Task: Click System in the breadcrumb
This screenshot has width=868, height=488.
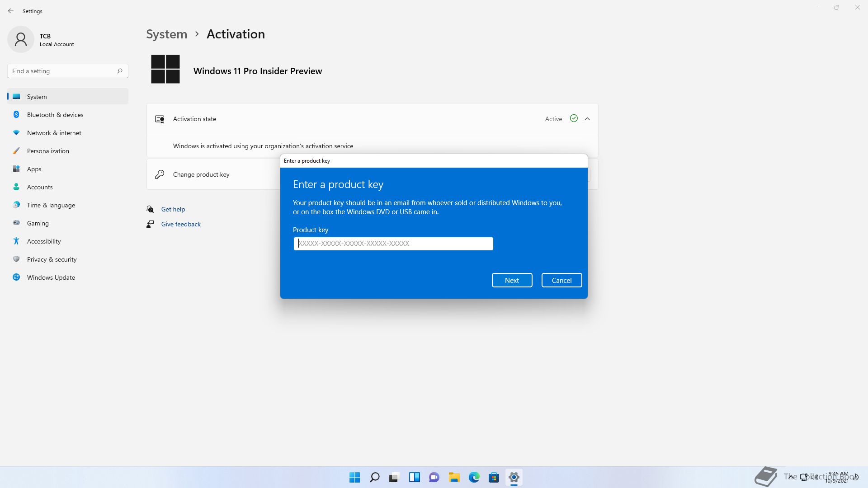Action: 166,34
